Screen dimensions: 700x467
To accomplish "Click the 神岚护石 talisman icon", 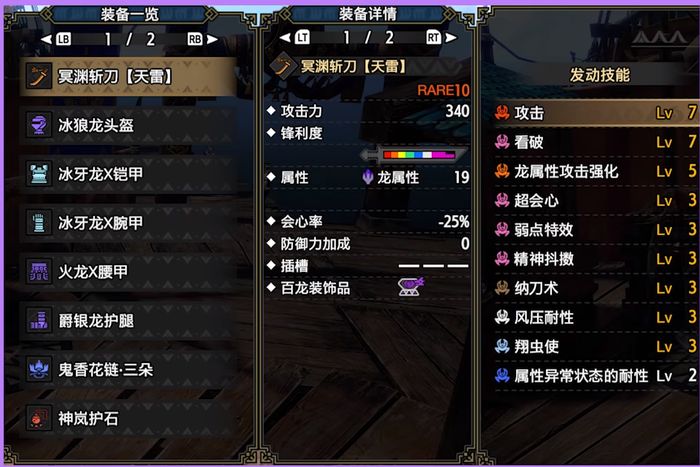I will [39, 418].
